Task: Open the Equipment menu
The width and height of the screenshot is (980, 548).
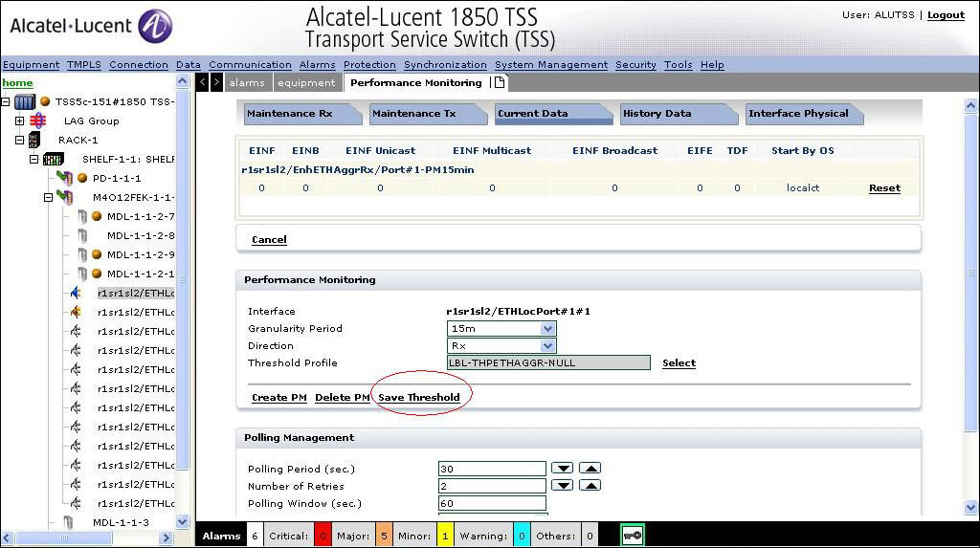Action: [32, 64]
